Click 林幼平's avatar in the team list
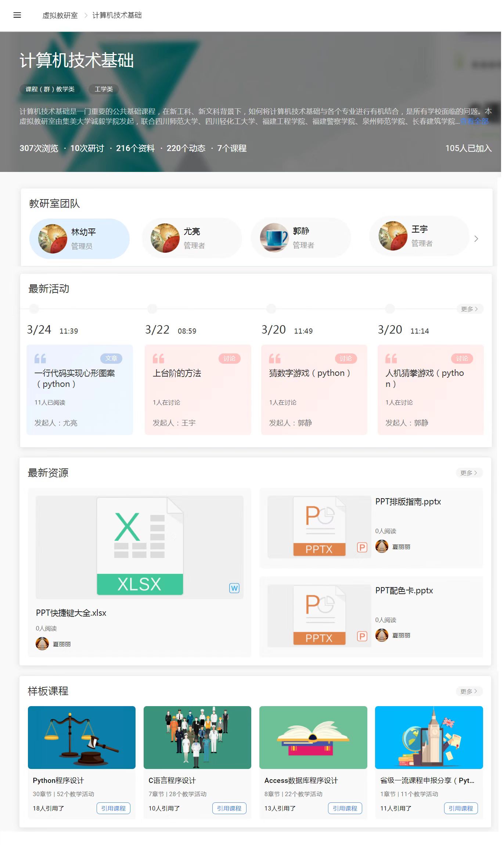The width and height of the screenshot is (504, 845). [x=53, y=239]
